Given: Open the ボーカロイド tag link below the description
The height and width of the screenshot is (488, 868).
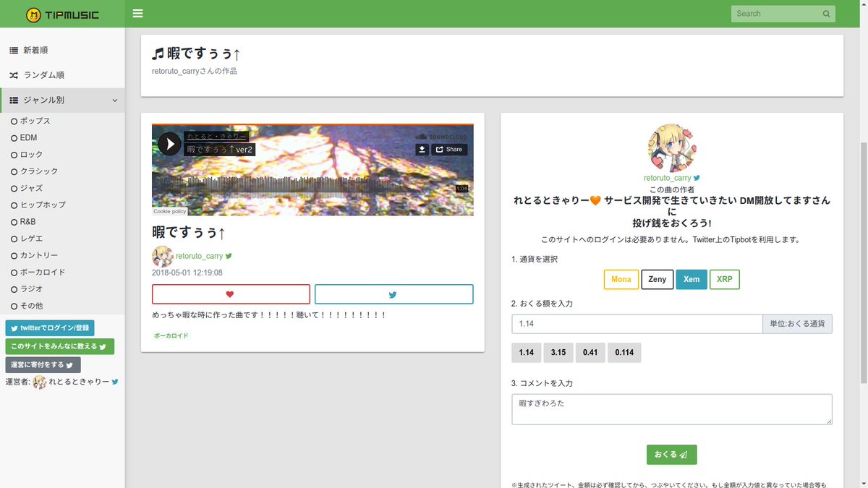Looking at the screenshot, I should click(171, 335).
